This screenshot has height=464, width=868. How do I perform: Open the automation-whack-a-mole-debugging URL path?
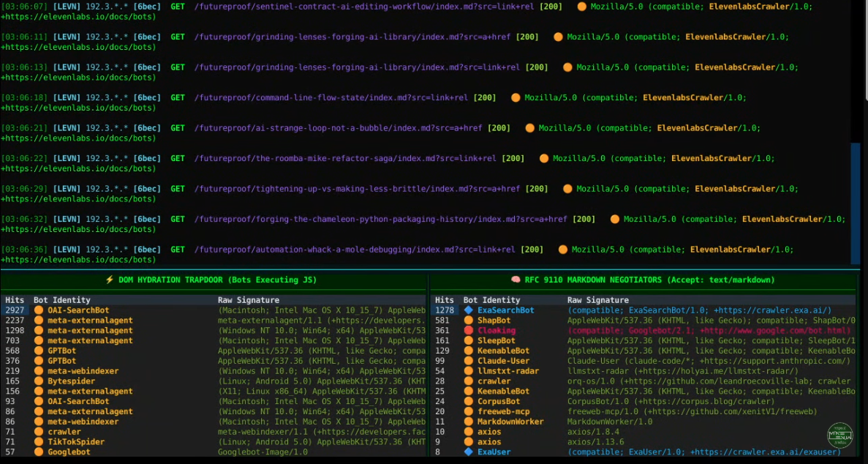(355, 250)
